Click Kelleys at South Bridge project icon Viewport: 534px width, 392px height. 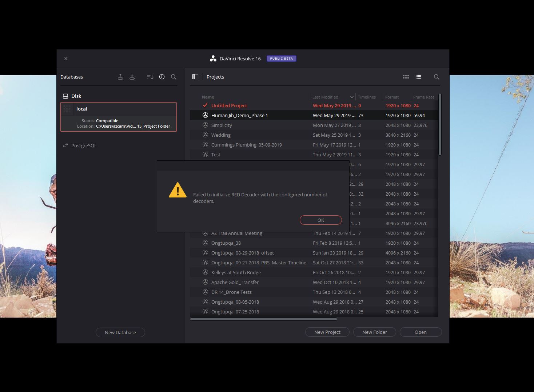(x=205, y=272)
